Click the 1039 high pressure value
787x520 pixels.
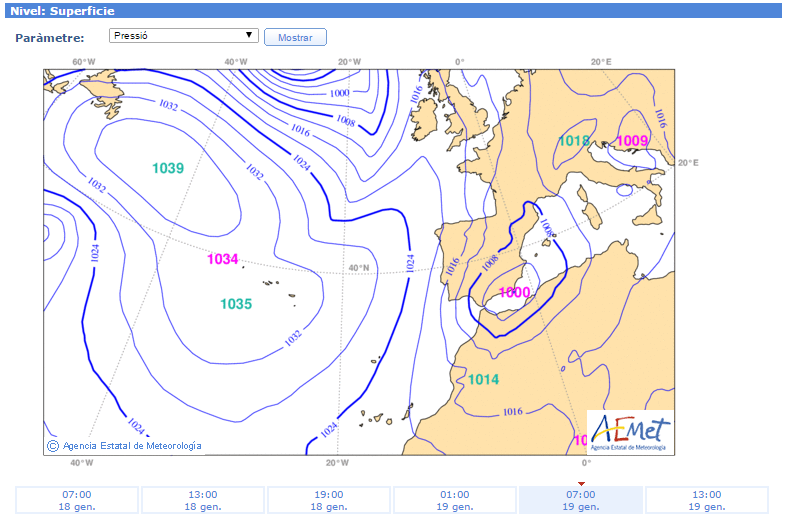[168, 168]
